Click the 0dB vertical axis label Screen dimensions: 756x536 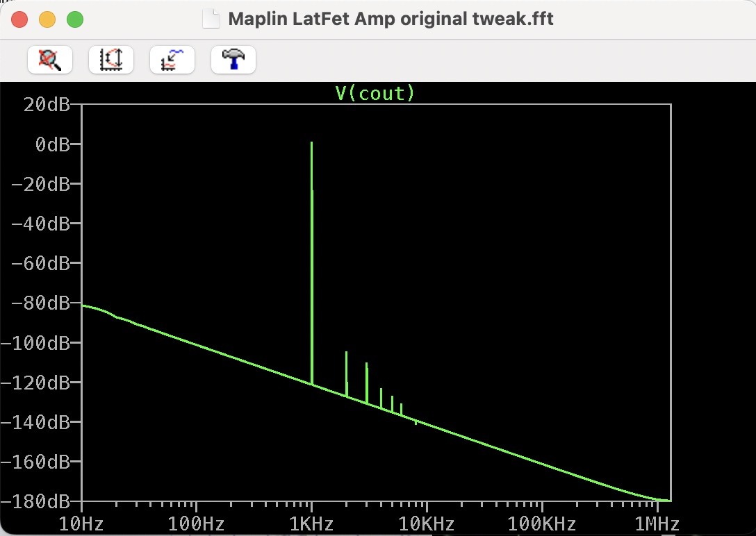53,144
